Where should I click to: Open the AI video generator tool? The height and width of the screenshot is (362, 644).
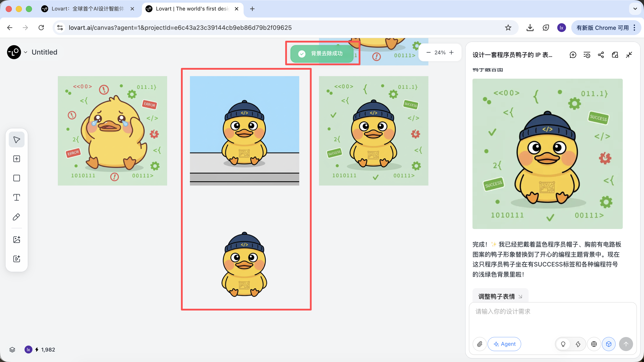click(x=16, y=259)
